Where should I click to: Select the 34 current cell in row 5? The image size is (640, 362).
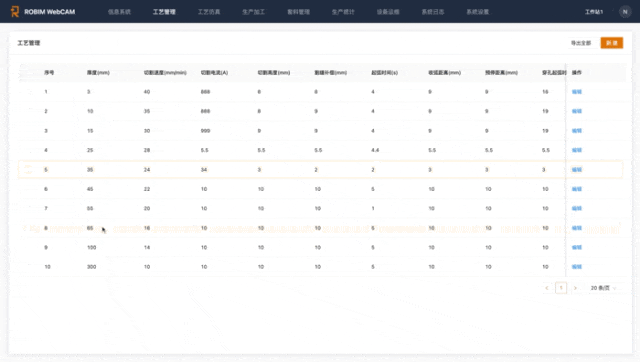pos(204,169)
